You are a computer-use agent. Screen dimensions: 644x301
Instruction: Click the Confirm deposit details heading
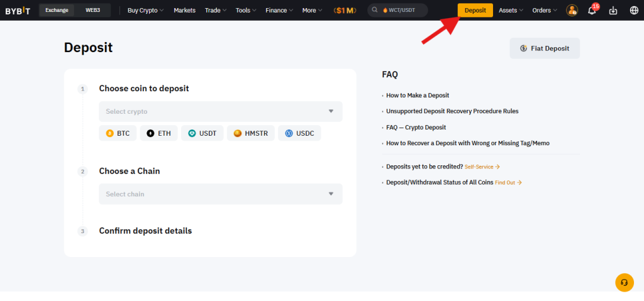[x=145, y=231]
